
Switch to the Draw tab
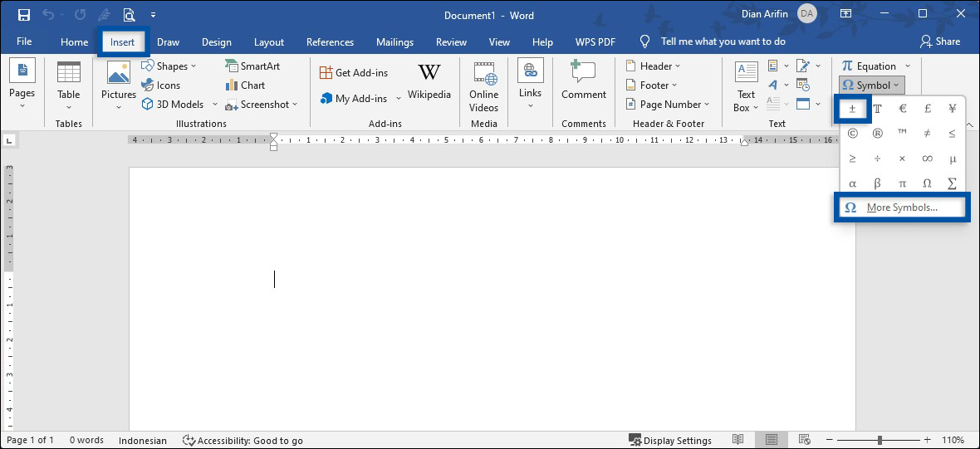(168, 41)
